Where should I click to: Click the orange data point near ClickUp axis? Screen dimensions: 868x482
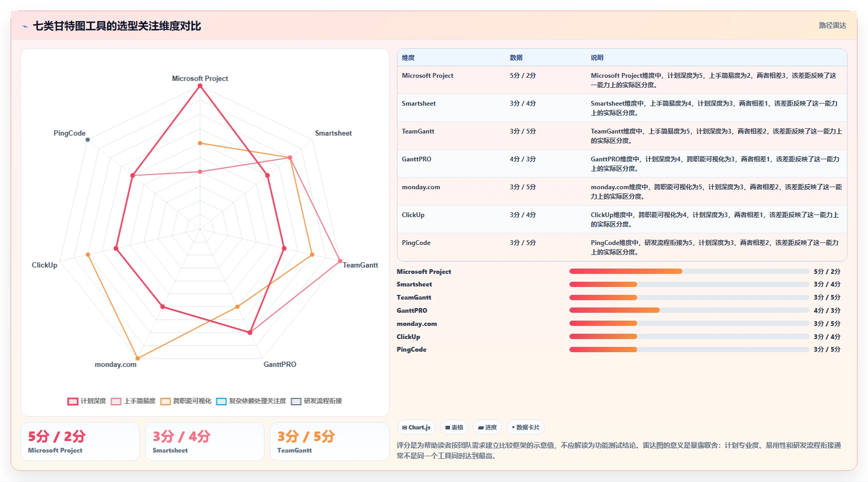(88, 255)
